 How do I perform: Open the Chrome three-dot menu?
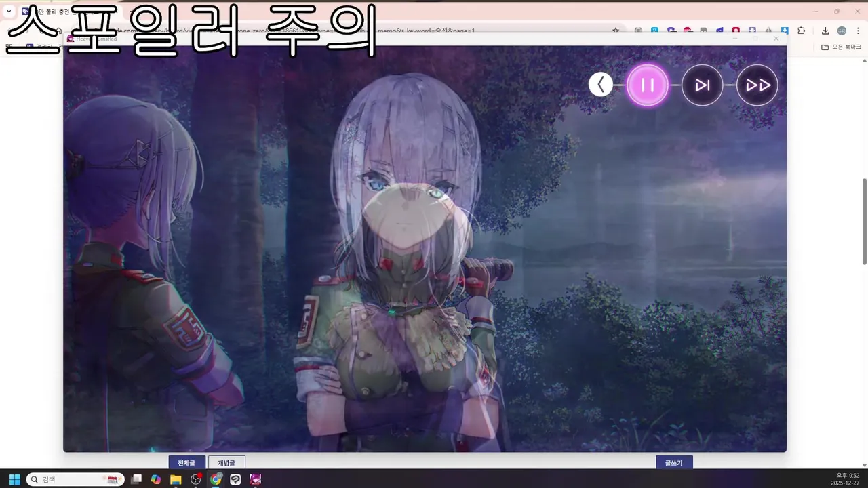coord(857,30)
